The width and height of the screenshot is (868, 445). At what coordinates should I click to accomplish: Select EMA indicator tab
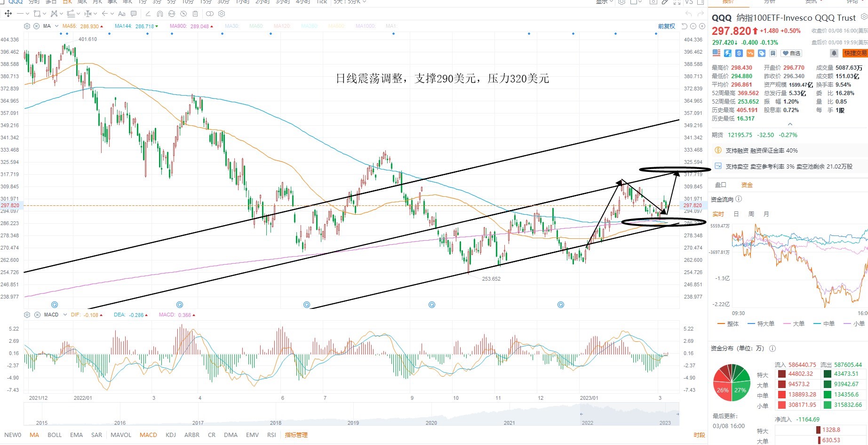pyautogui.click(x=76, y=435)
